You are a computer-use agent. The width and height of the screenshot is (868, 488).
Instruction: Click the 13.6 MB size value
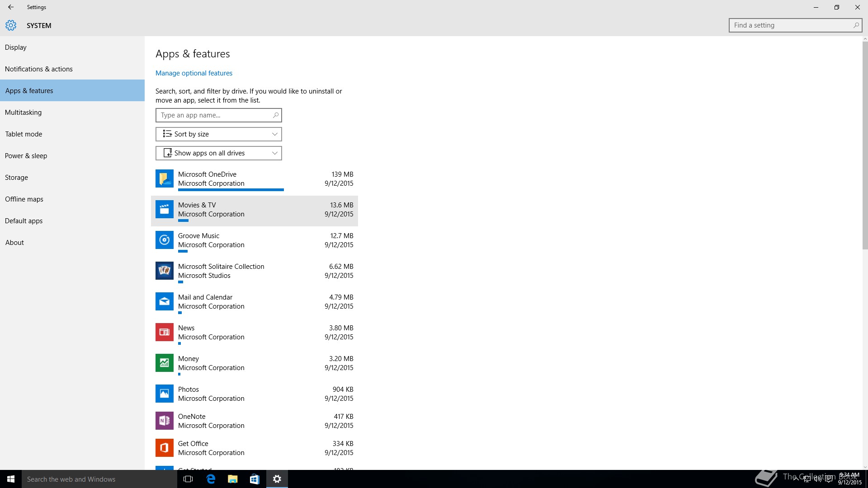pos(342,205)
